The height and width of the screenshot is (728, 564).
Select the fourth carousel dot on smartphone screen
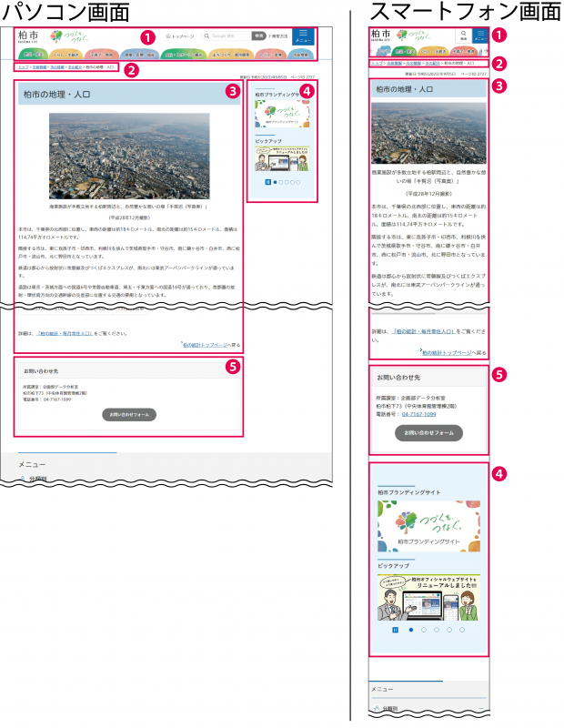pyautogui.click(x=448, y=630)
